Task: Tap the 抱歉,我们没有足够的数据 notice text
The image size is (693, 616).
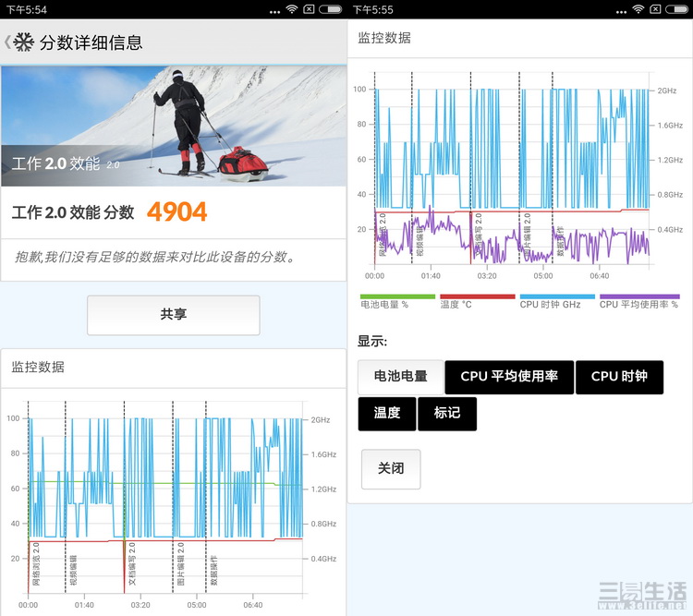Action: tap(155, 257)
